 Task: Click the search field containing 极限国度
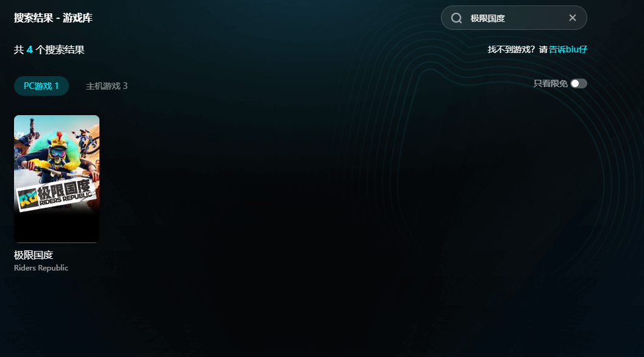514,18
